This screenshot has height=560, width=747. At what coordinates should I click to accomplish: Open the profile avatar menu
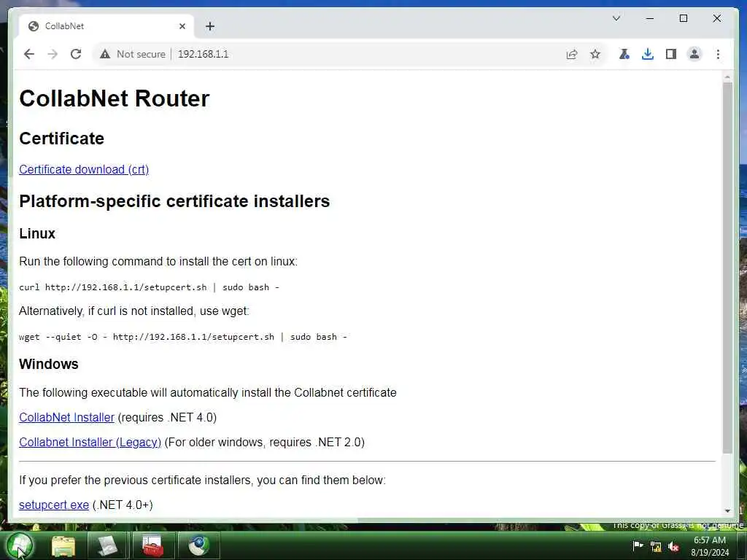point(694,54)
